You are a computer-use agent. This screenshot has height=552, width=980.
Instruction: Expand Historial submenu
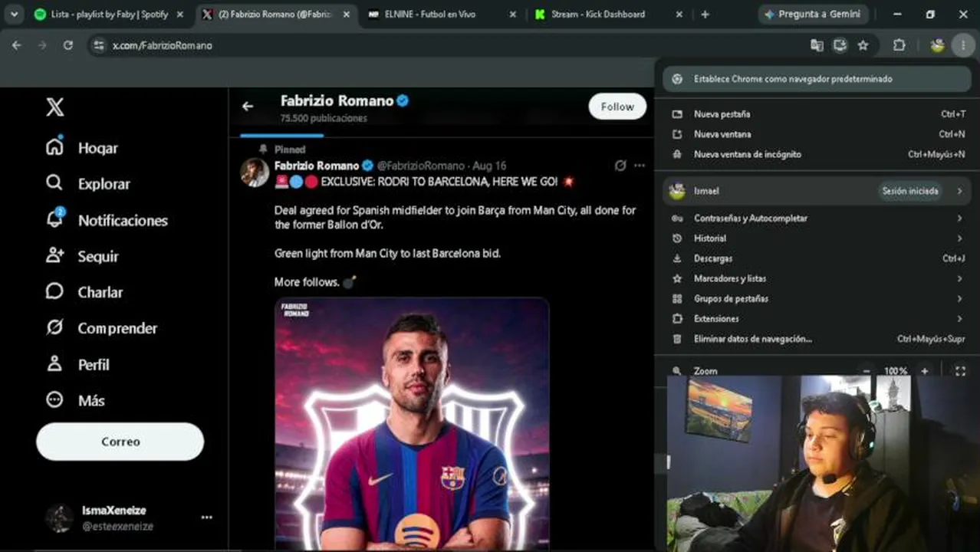(x=817, y=238)
